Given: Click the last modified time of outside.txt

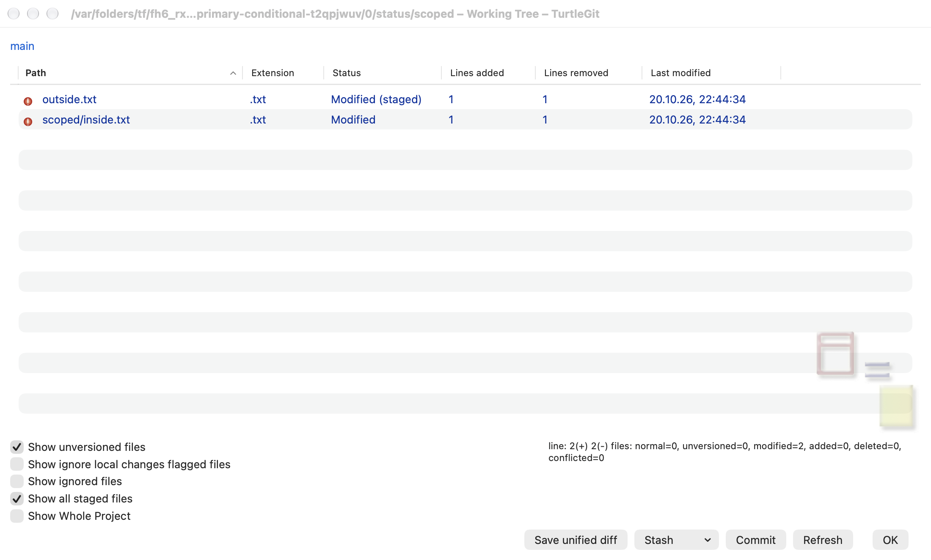Looking at the screenshot, I should pos(697,99).
